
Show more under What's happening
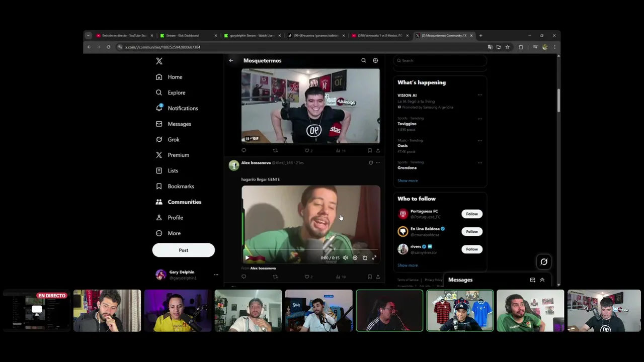pos(408,180)
